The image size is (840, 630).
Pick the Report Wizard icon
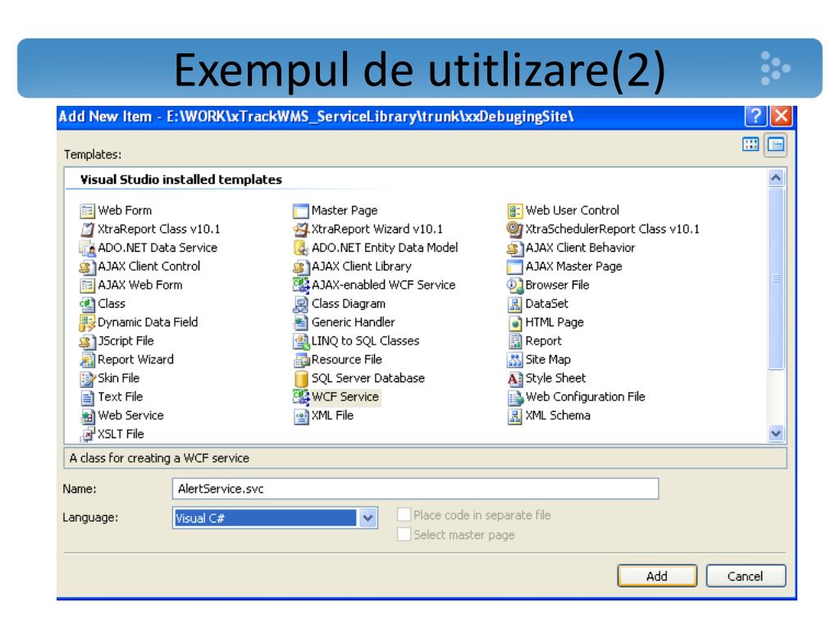[x=87, y=360]
